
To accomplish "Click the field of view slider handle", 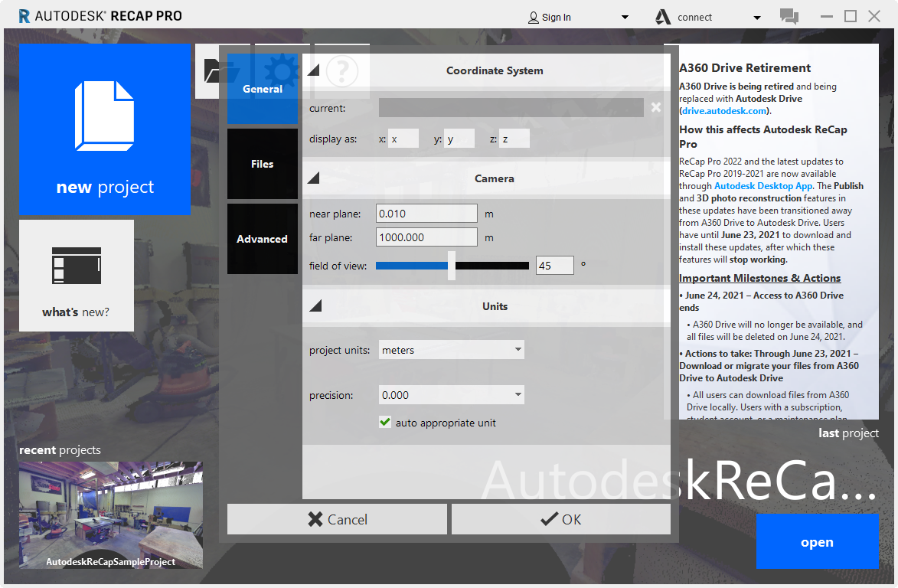I will tap(451, 265).
